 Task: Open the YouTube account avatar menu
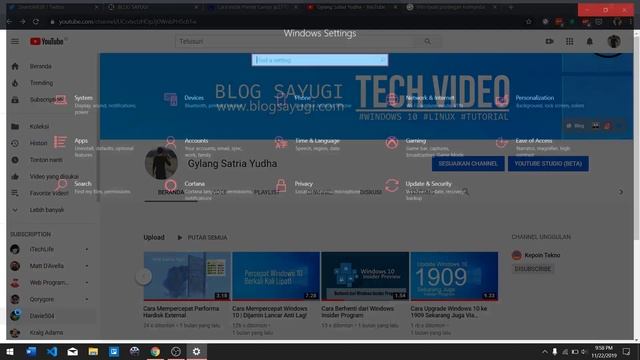[613, 41]
